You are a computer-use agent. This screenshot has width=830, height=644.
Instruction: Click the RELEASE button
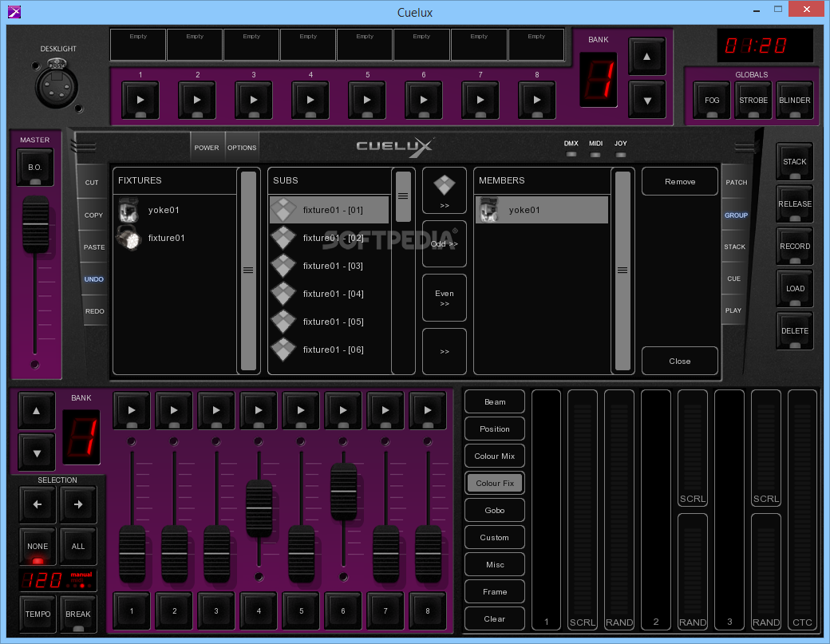click(795, 203)
